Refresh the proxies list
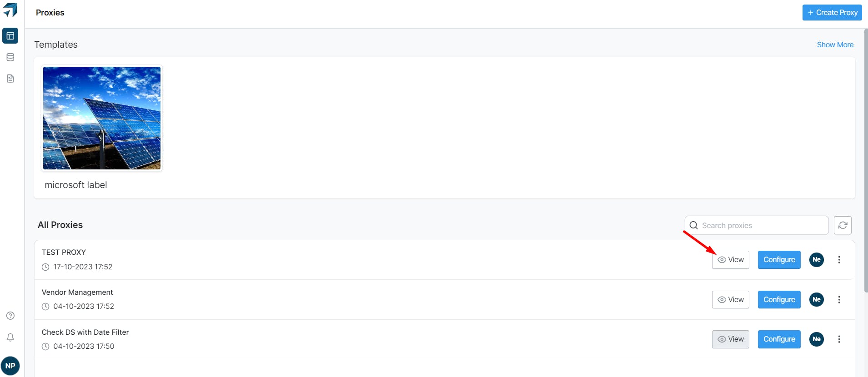This screenshot has height=377, width=868. tap(843, 225)
